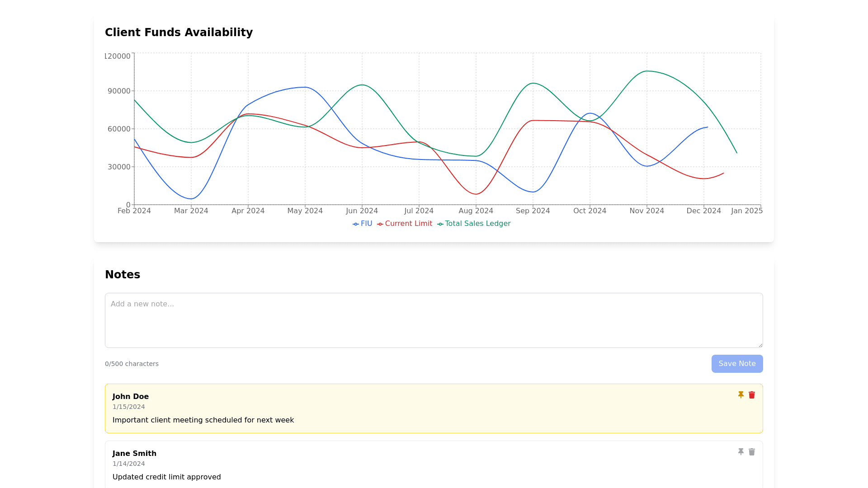Click the Client Funds Availability heading

179,33
